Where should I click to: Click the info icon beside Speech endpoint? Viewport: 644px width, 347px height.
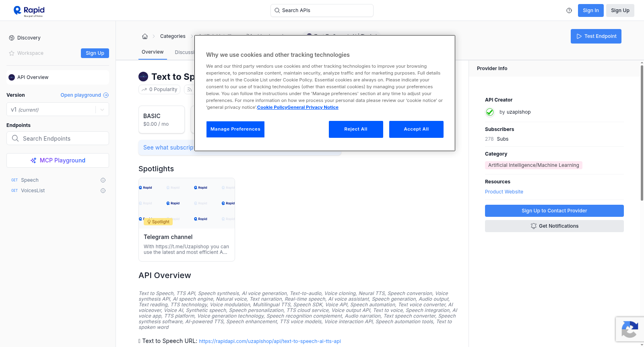pyautogui.click(x=103, y=180)
